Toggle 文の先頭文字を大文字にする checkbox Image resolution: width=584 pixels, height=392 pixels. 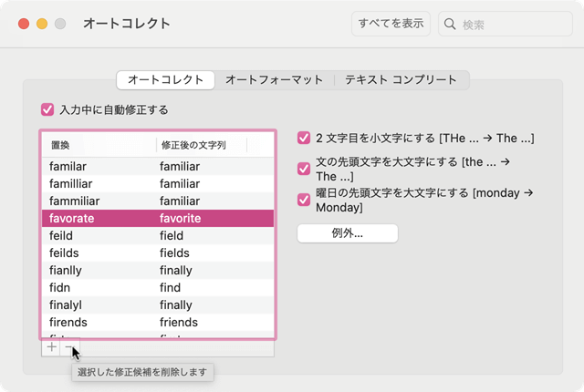pos(305,168)
